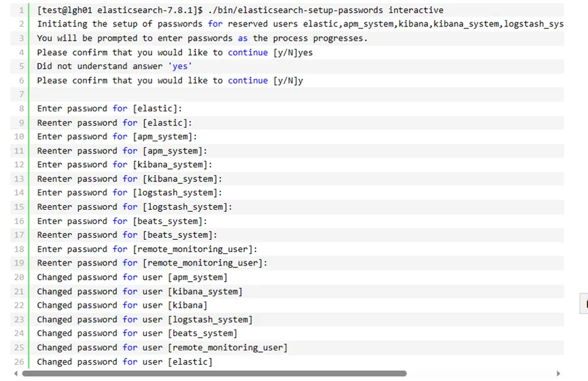Click 'Changed password for user [remote_monitoring_user]' line
588x381 pixels.
(x=162, y=348)
